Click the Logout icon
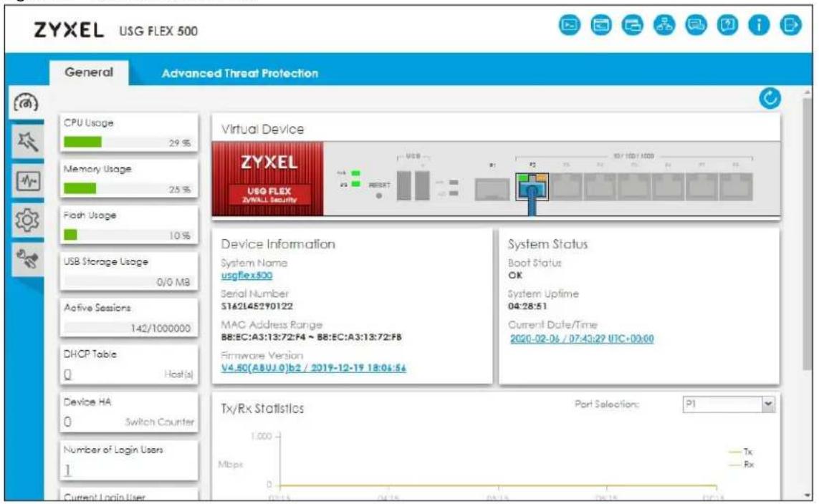This screenshot has width=819, height=504. click(791, 24)
